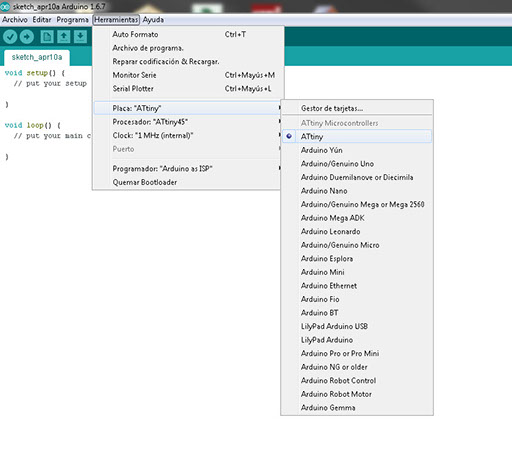This screenshot has width=512, height=470.
Task: Open the Programa menu
Action: point(72,20)
